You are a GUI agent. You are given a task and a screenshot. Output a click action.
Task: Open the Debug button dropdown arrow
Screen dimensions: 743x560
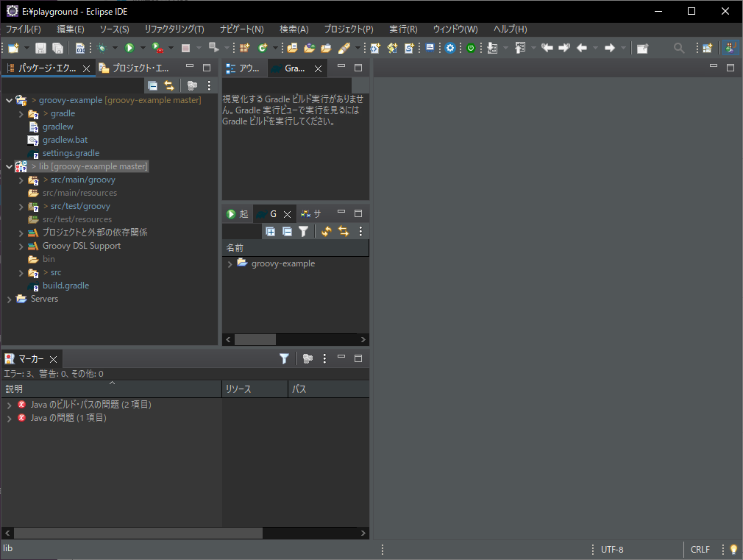click(115, 48)
